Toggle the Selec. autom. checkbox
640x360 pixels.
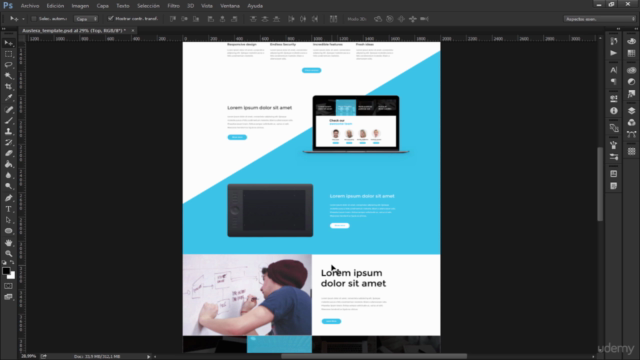(34, 19)
